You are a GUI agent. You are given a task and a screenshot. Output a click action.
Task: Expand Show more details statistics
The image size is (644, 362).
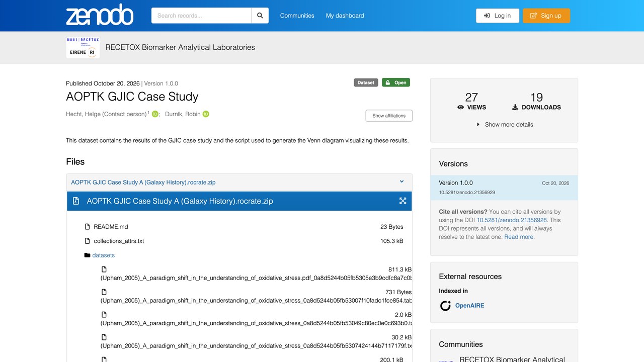[504, 125]
